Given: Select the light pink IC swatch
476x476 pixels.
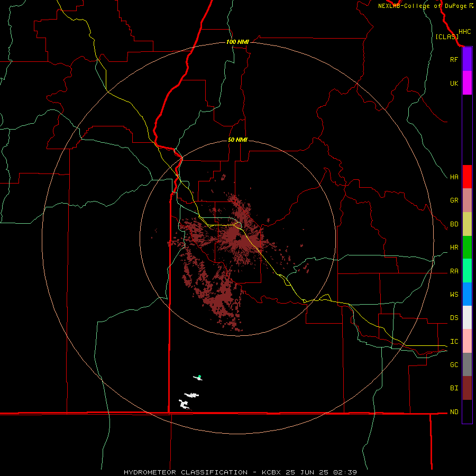Looking at the screenshot, I should (467, 341).
